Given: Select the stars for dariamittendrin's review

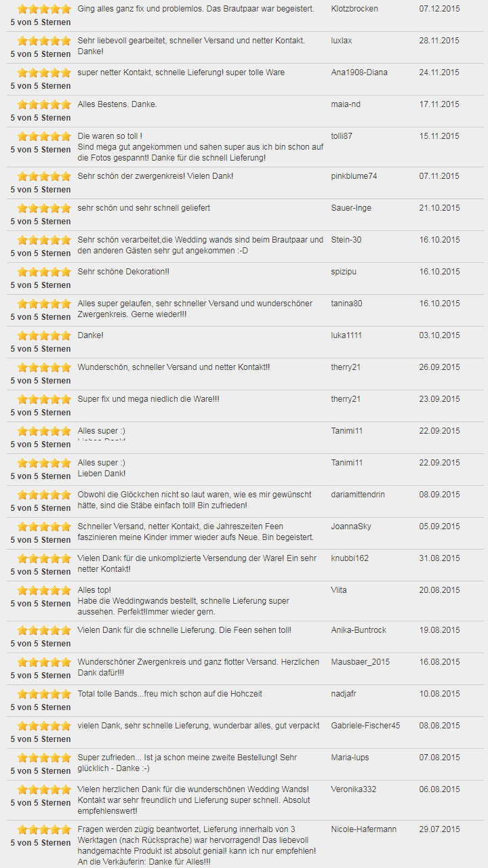Looking at the screenshot, I should point(44,495).
